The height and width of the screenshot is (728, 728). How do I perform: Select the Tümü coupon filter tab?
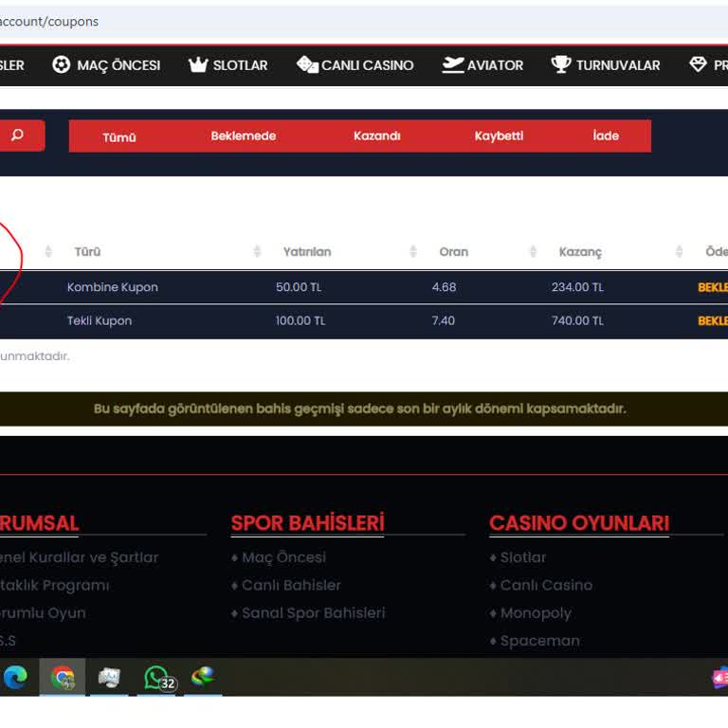tap(119, 136)
